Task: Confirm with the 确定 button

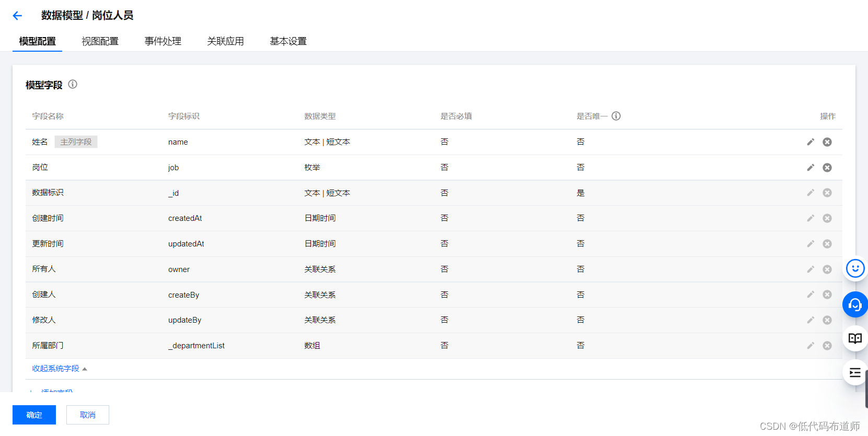Action: [34, 415]
